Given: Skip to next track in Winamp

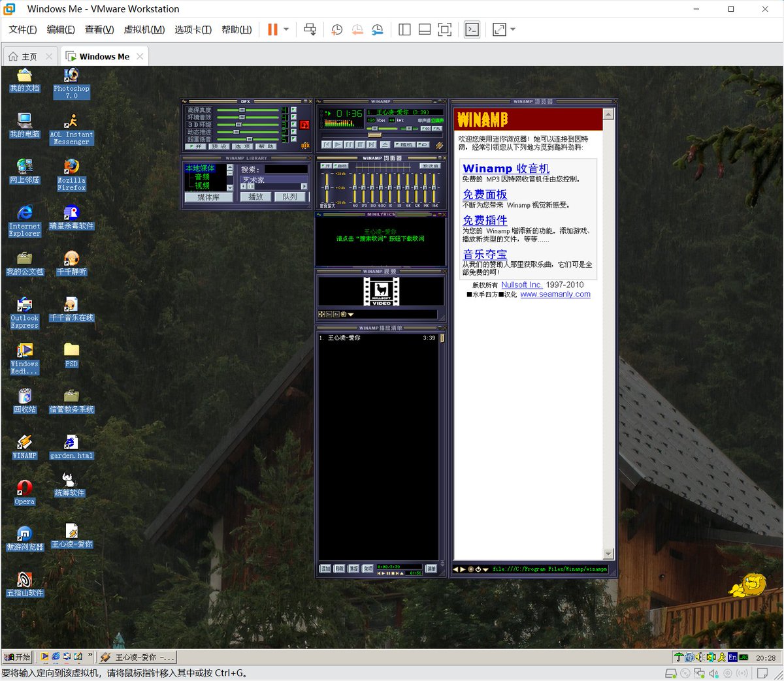Looking at the screenshot, I should pos(371,144).
